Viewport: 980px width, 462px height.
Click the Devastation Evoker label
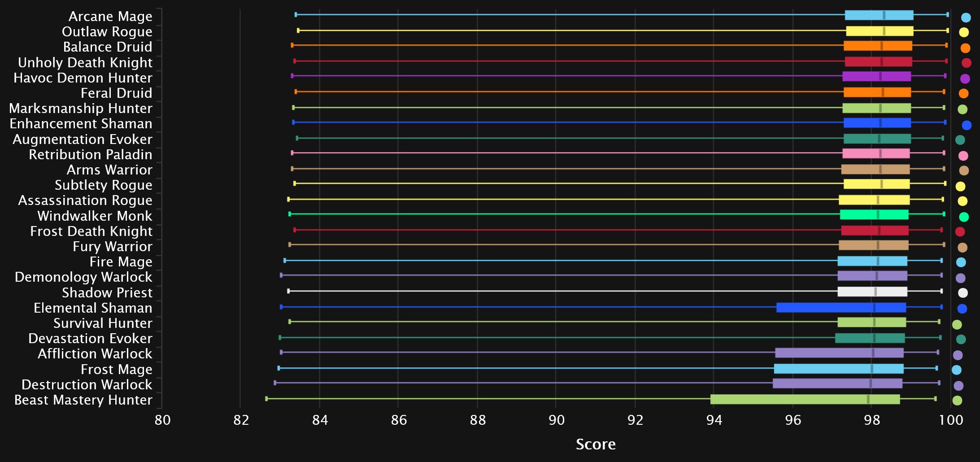[90, 339]
